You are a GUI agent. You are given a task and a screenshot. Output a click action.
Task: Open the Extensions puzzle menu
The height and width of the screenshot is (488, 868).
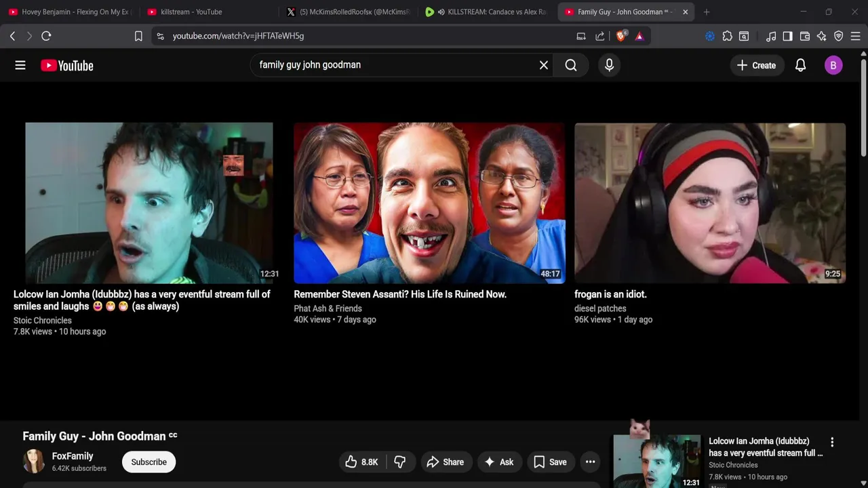tap(728, 36)
